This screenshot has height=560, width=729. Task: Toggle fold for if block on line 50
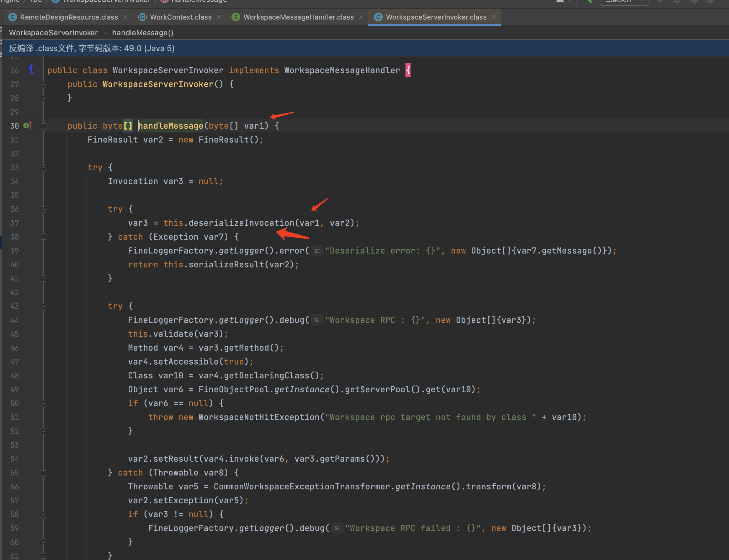tap(43, 403)
